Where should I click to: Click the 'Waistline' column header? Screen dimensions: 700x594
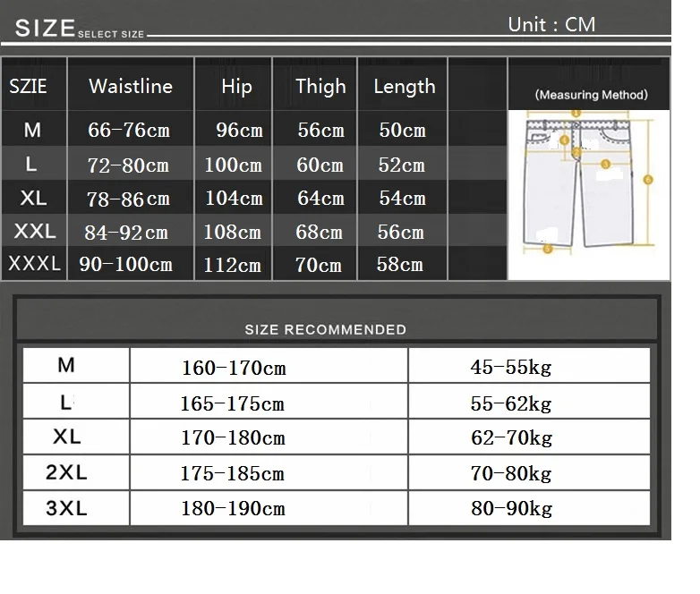(x=131, y=86)
